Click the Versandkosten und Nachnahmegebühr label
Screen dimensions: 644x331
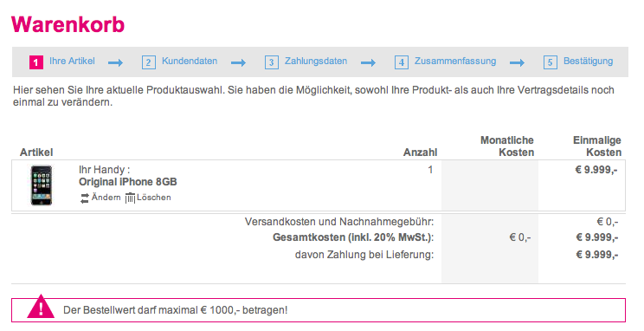tap(339, 222)
